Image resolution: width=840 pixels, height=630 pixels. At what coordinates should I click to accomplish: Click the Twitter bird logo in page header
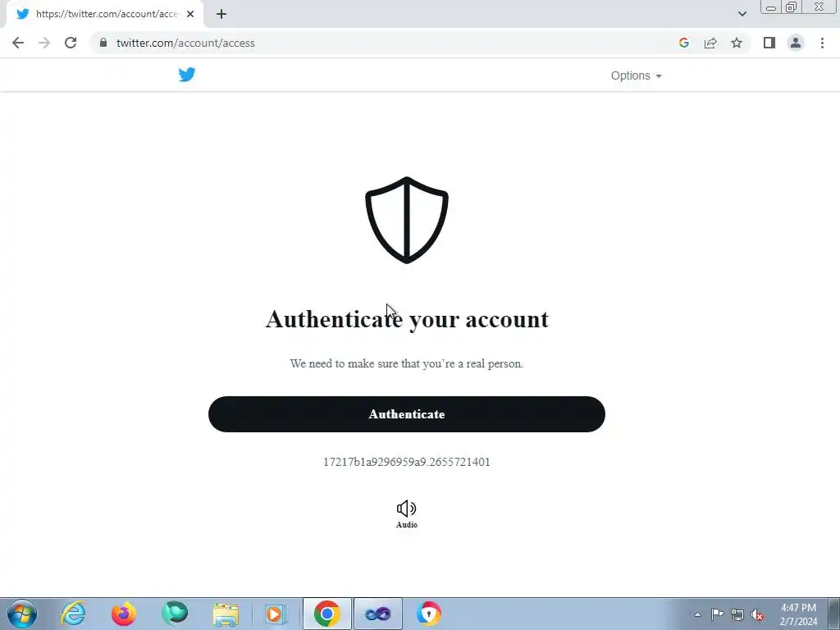tap(187, 75)
